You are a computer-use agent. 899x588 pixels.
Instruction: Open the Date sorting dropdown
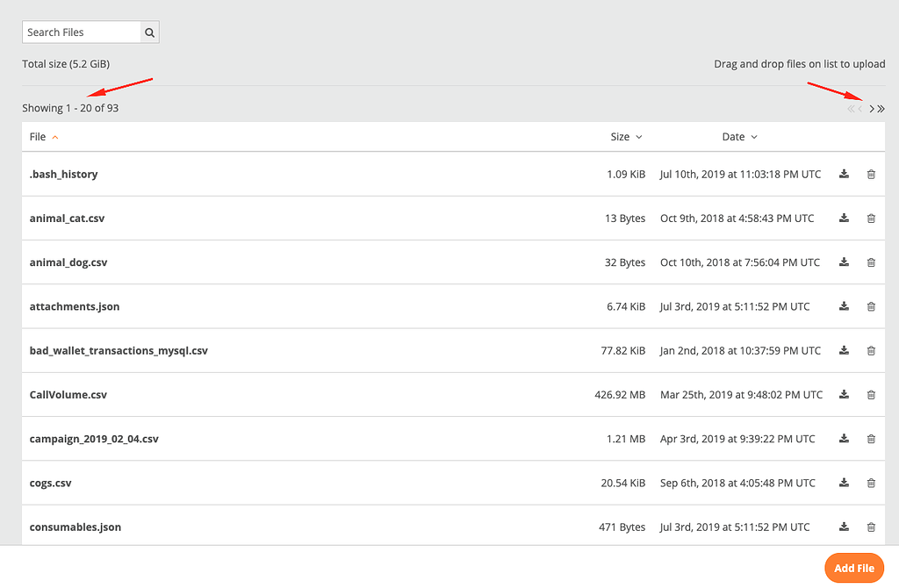pyautogui.click(x=752, y=137)
